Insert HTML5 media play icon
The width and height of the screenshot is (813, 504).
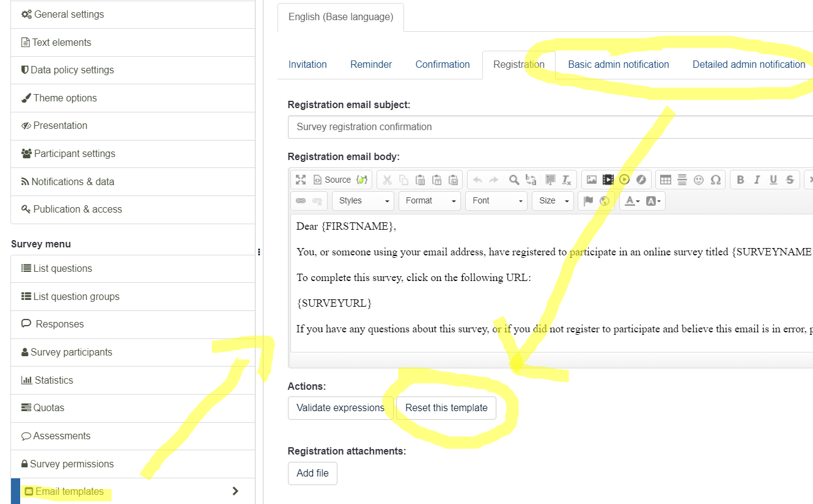click(624, 180)
